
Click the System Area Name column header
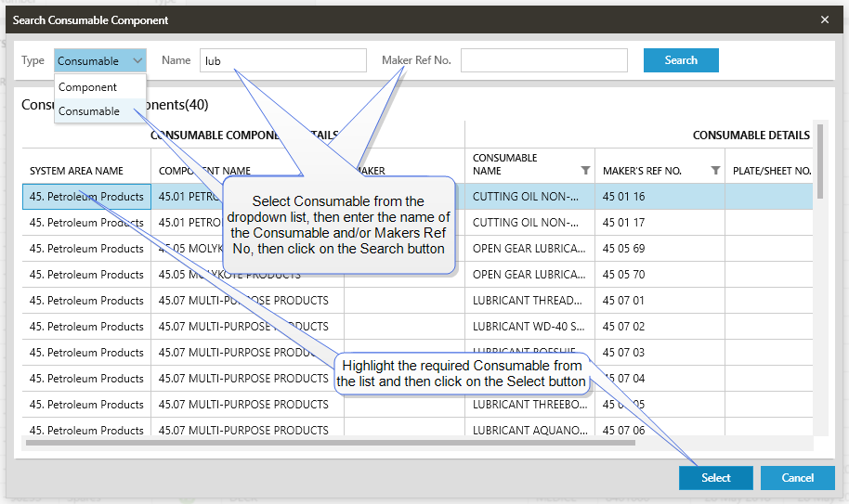coord(86,165)
